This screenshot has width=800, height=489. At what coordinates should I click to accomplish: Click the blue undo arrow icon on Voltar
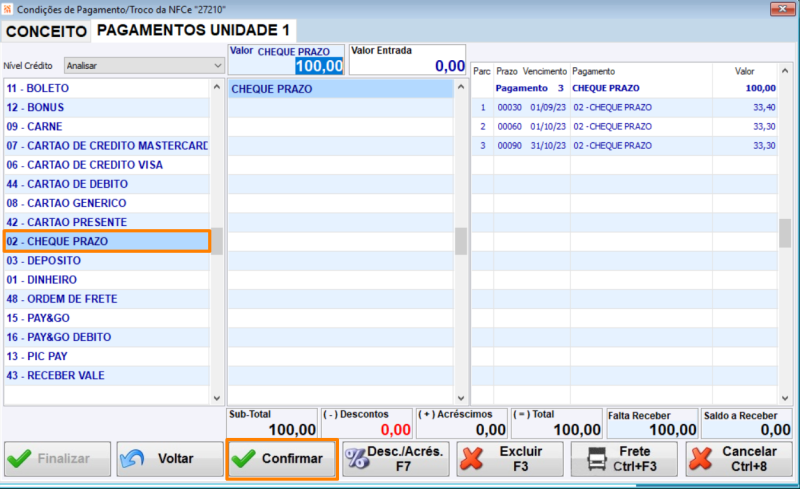(133, 458)
